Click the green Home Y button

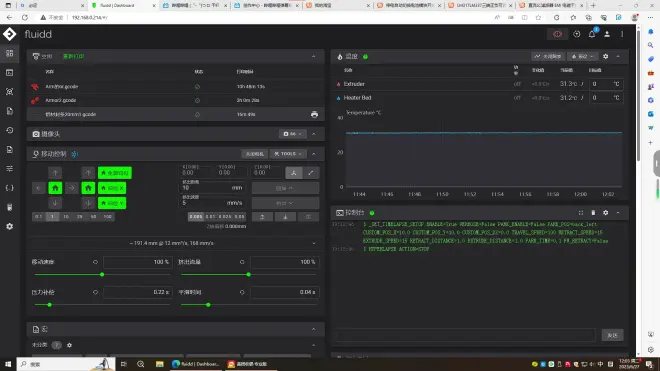[x=112, y=203]
